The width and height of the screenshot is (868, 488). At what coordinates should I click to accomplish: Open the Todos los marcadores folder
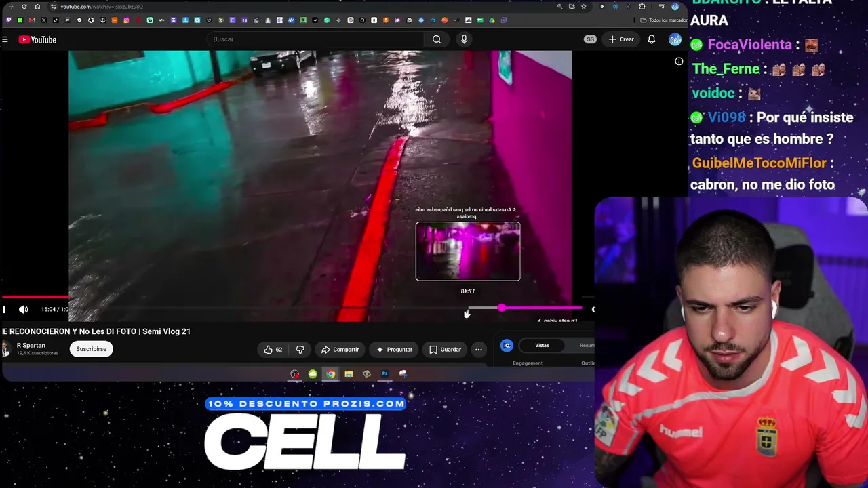[664, 20]
